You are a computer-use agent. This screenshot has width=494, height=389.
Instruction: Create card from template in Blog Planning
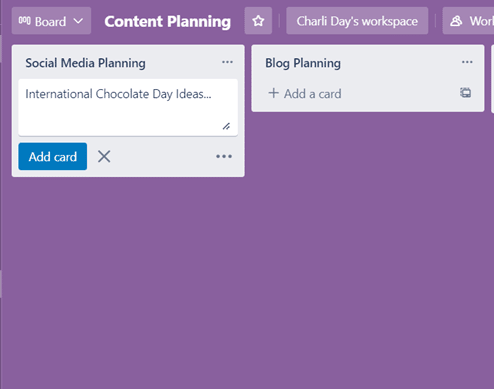465,93
